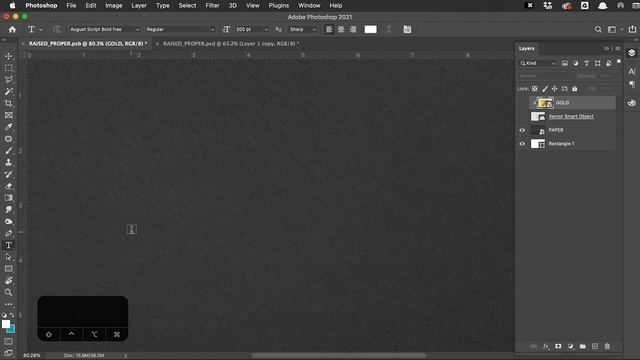Open the Layers panel icon in side dock
640x360 pixels.
click(x=632, y=53)
